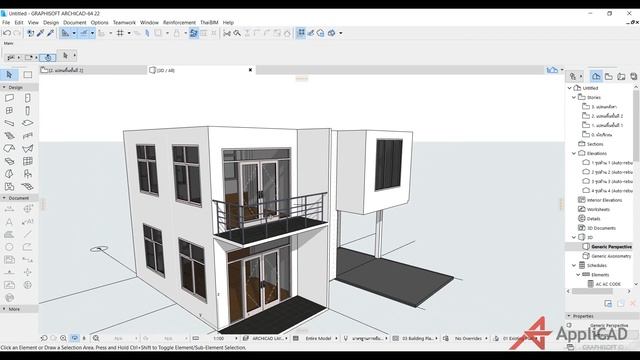Select Interior Elevations in Navigator

tap(604, 200)
